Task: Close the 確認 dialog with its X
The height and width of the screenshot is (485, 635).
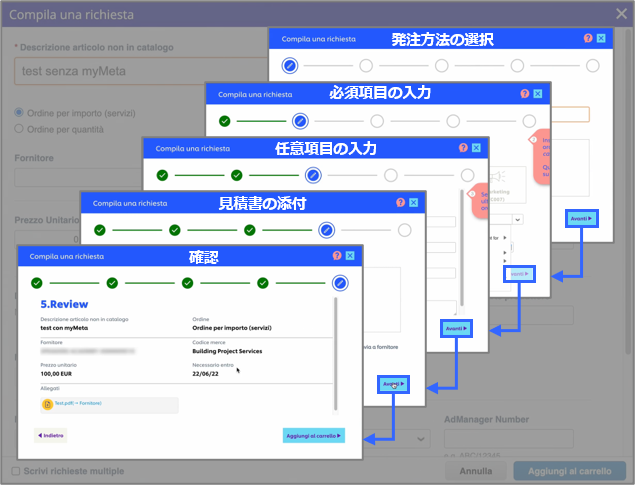Action: (350, 255)
